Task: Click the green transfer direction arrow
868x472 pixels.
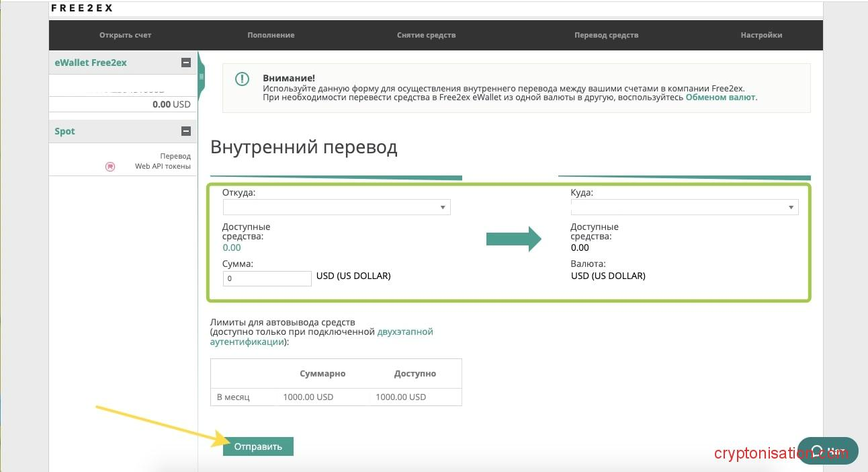Action: (513, 239)
